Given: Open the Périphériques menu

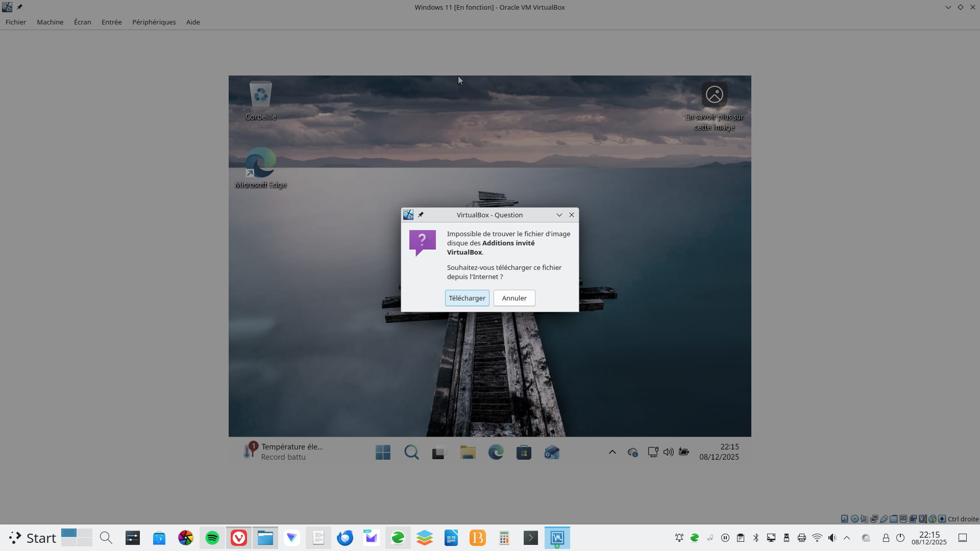Looking at the screenshot, I should (154, 22).
